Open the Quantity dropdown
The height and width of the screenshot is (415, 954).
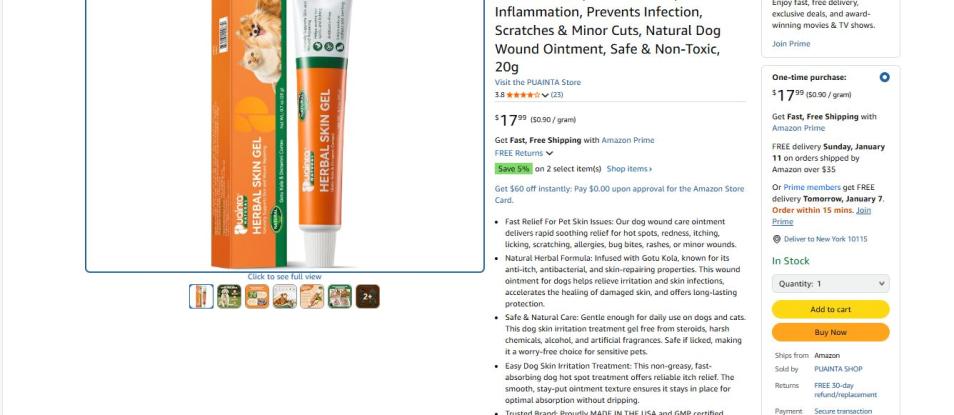(830, 284)
